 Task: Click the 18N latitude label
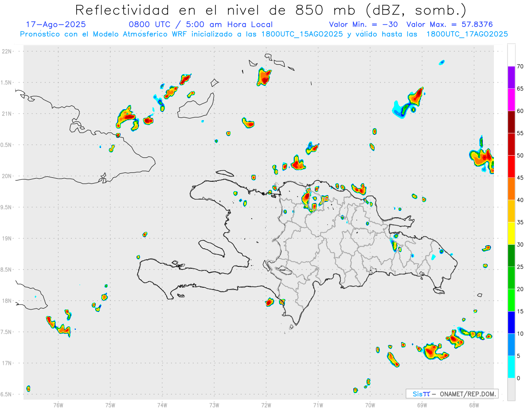[x=7, y=301]
